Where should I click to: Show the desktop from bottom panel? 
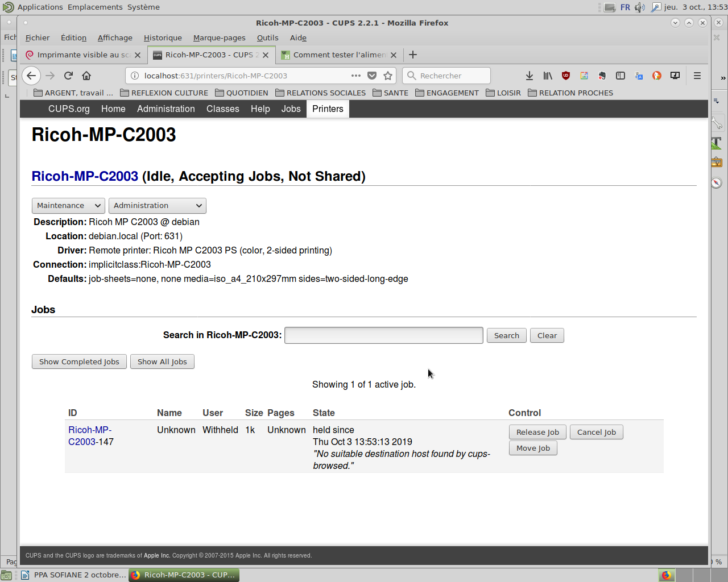[6, 575]
